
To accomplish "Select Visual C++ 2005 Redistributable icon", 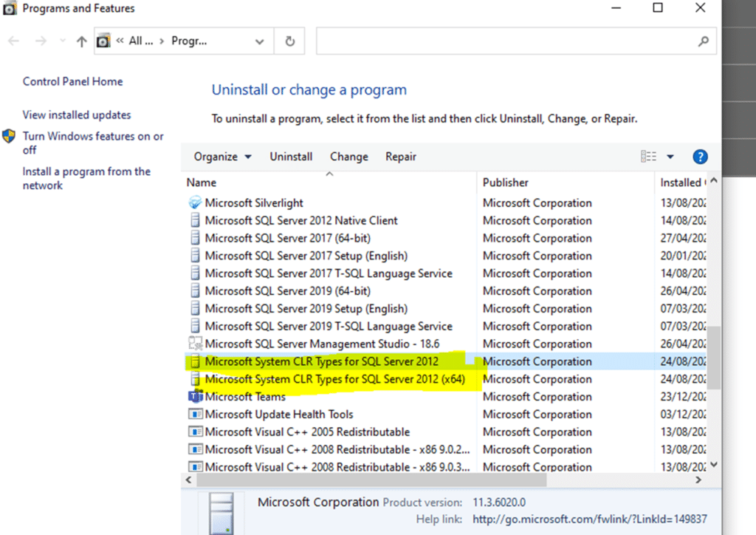I will (195, 432).
